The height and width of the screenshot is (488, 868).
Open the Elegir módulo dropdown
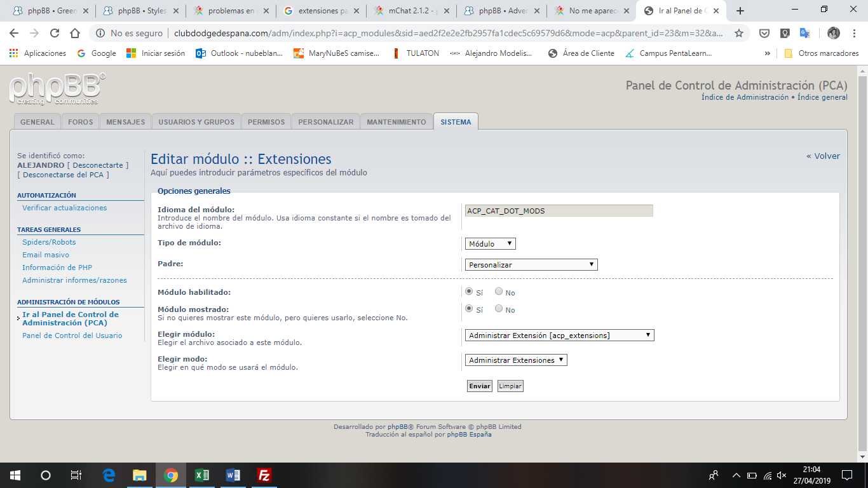[x=559, y=335]
